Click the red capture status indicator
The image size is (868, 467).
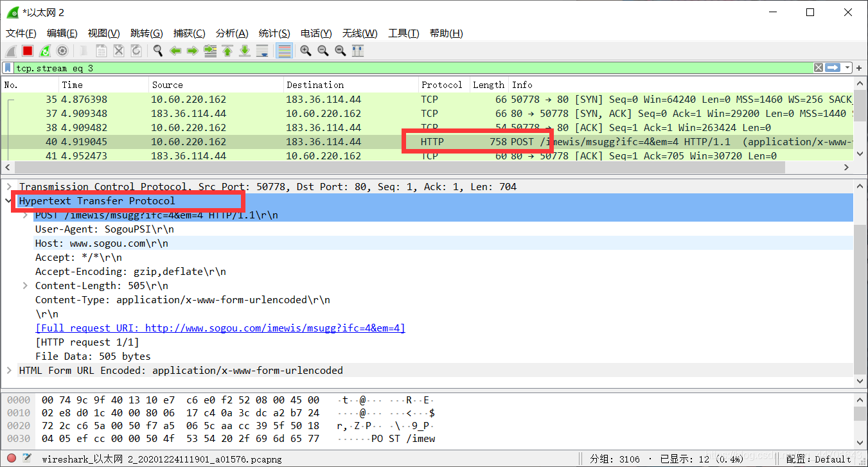[x=12, y=459]
